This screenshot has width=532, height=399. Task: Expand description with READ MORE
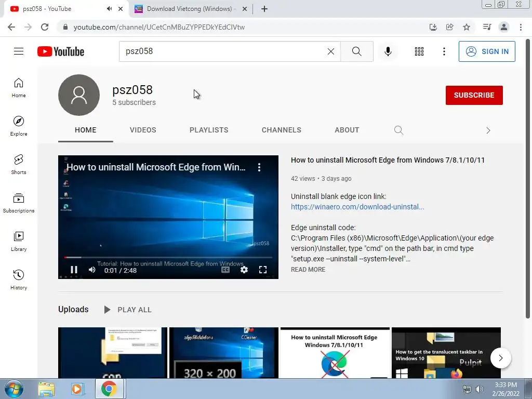click(x=308, y=270)
